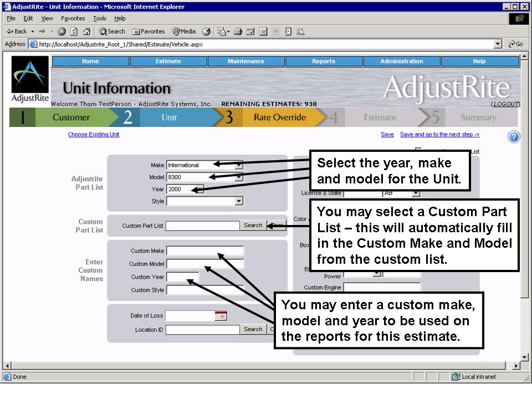Viewport: 532px width, 399px height.
Task: Go to step 3 Rate Override
Action: (x=272, y=117)
